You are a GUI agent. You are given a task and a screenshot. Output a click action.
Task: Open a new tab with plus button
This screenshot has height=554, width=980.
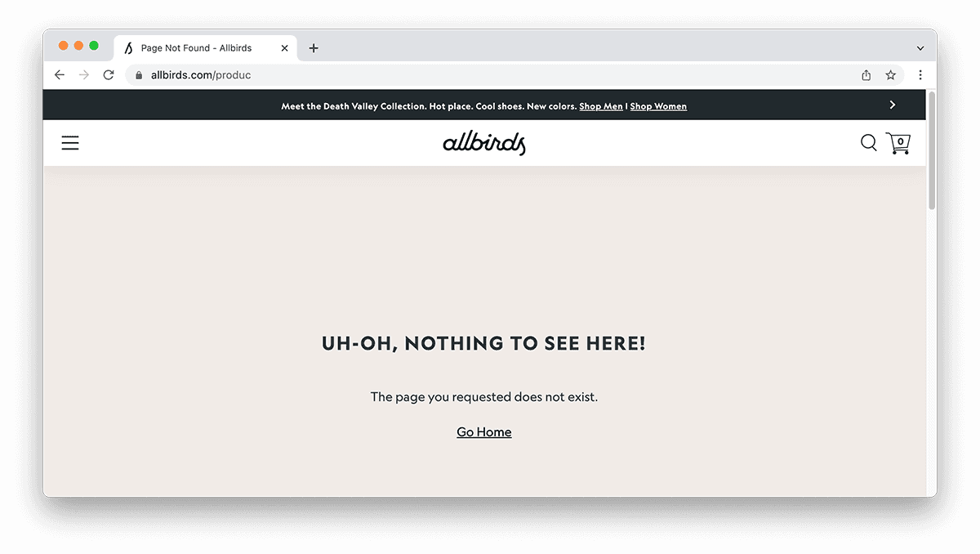tap(314, 48)
